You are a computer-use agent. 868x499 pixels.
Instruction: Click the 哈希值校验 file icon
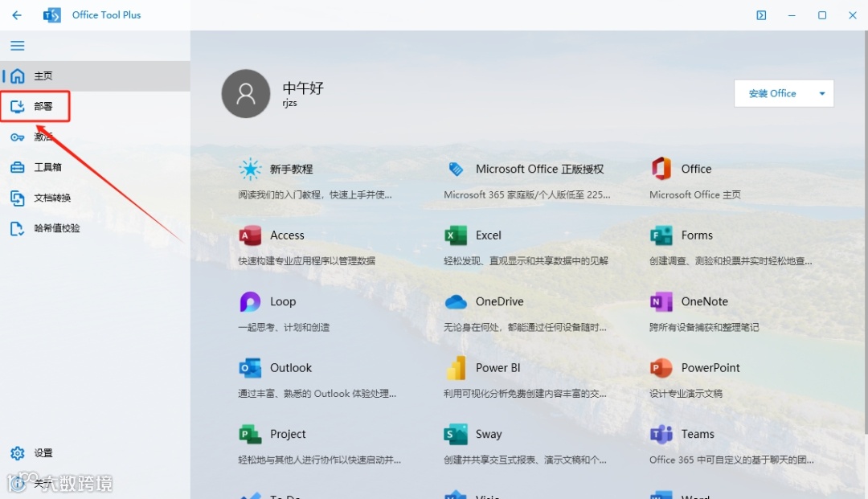17,228
